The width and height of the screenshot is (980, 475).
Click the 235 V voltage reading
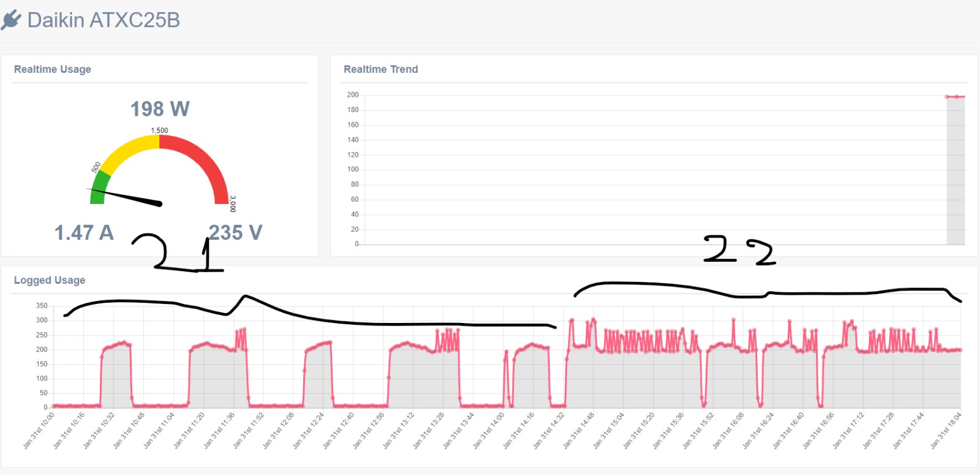(235, 233)
